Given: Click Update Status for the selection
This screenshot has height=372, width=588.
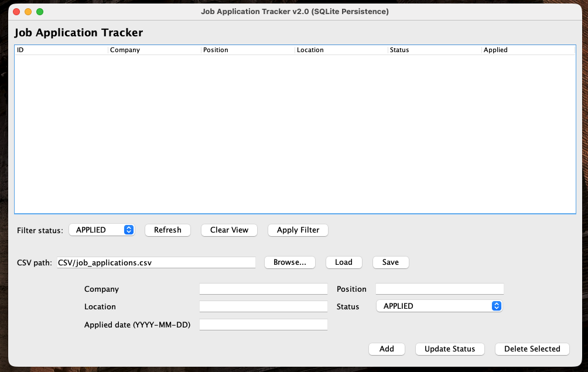Looking at the screenshot, I should (449, 349).
